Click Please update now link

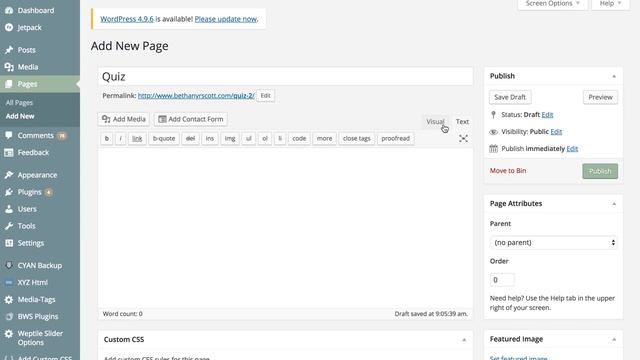point(225,19)
